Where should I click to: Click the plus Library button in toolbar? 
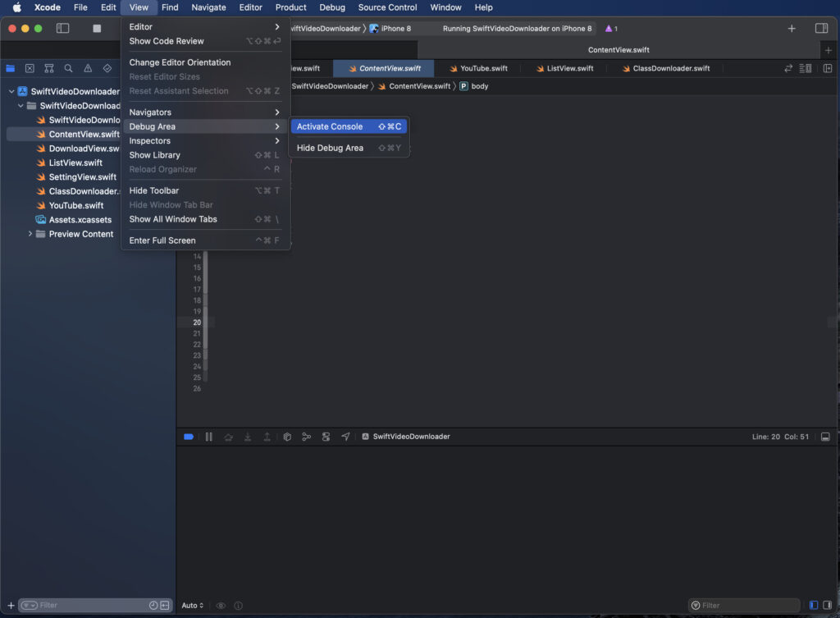coord(792,29)
